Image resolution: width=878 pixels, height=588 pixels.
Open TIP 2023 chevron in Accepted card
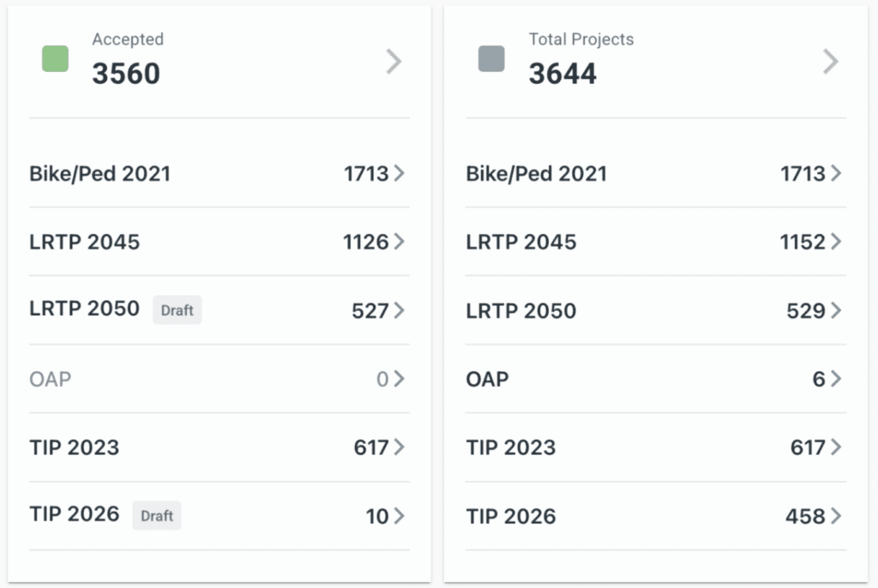(399, 447)
